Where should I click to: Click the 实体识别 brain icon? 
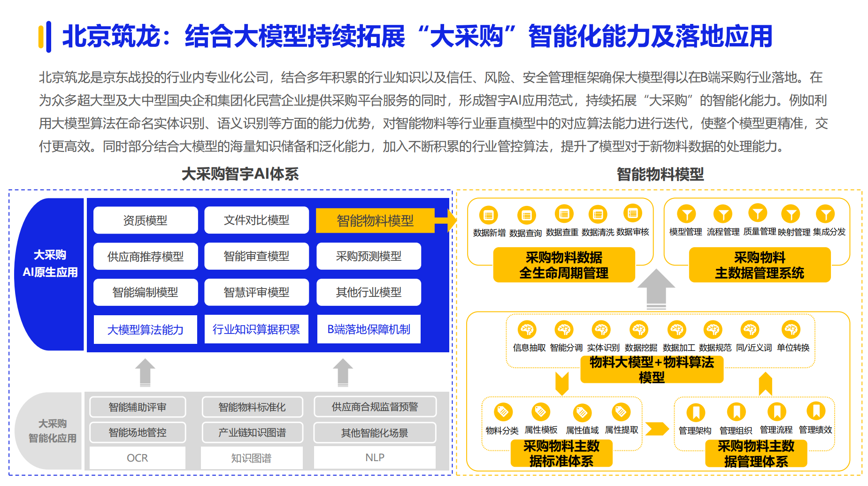601,329
